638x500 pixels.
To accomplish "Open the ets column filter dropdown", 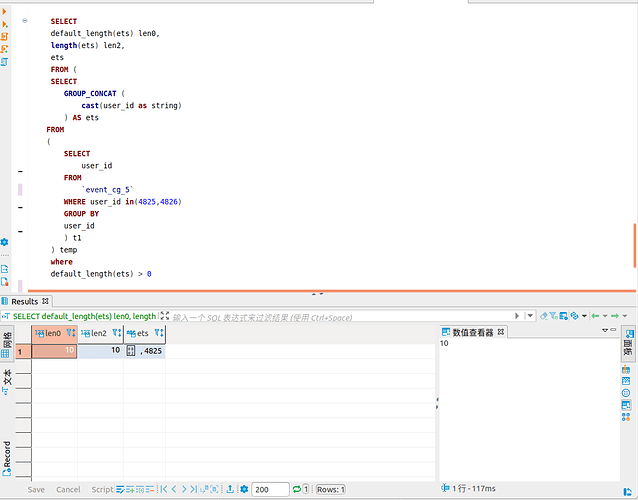I will tap(158, 333).
